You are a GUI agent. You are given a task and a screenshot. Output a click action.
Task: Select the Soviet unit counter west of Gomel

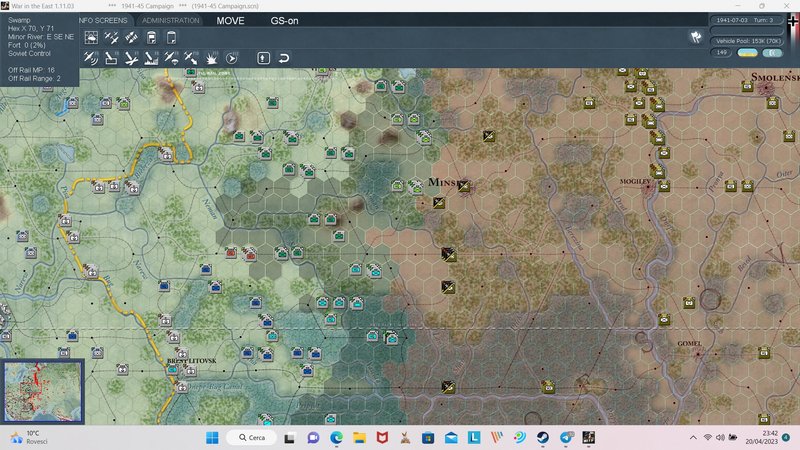pos(664,320)
